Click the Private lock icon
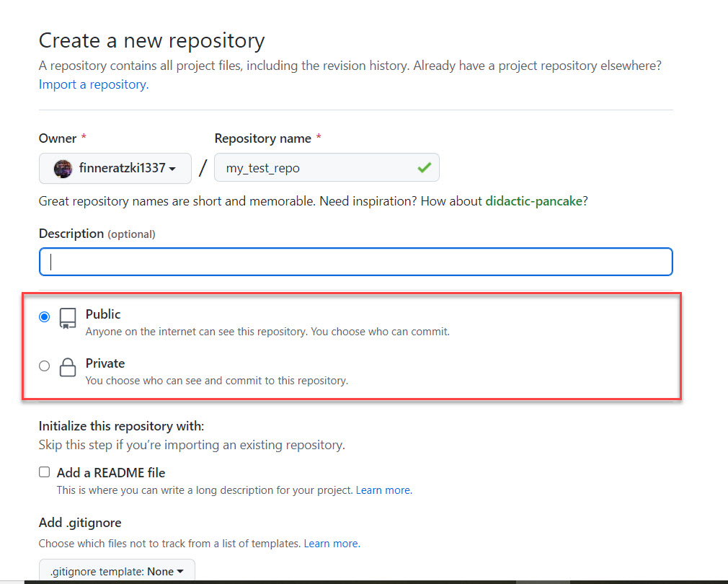This screenshot has height=584, width=728. (x=68, y=368)
